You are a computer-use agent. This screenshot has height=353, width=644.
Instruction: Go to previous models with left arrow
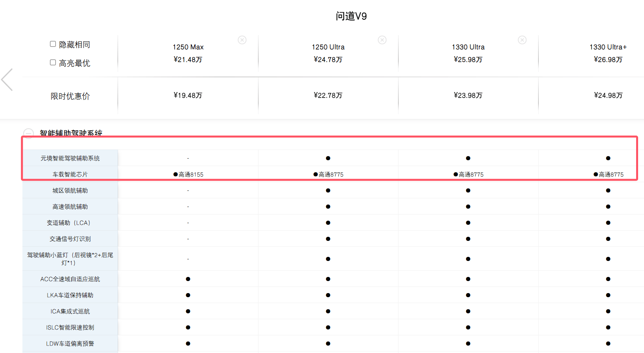click(x=7, y=79)
